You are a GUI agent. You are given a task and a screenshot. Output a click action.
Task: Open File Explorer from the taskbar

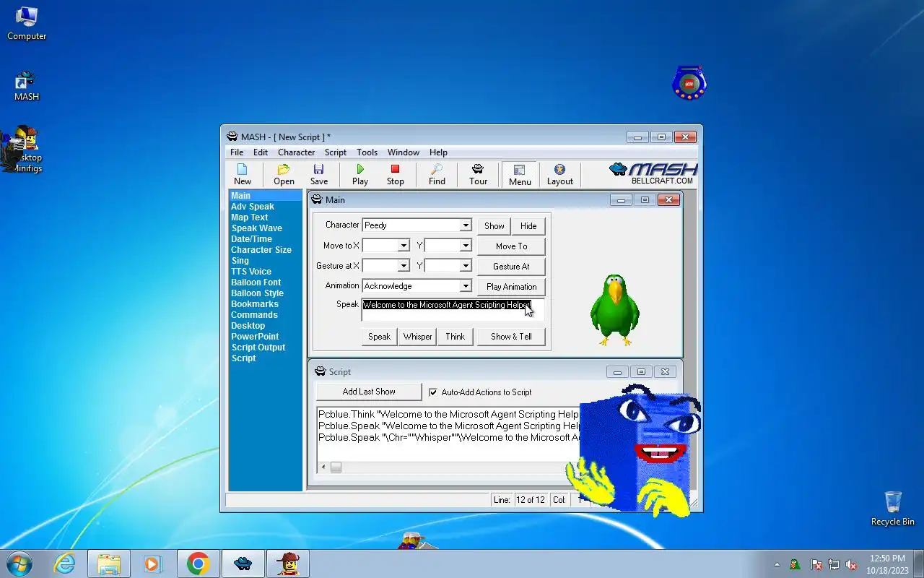(x=109, y=563)
